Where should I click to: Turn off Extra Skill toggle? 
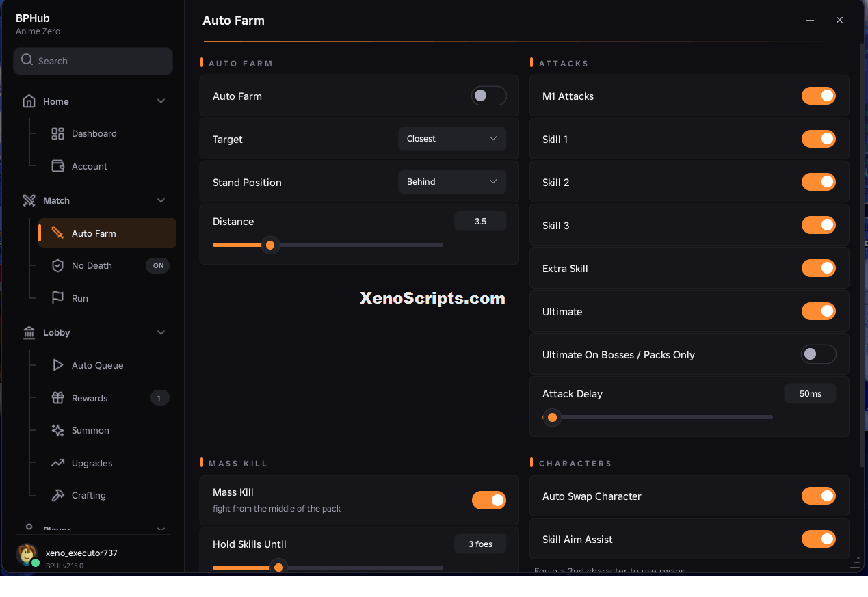(819, 268)
